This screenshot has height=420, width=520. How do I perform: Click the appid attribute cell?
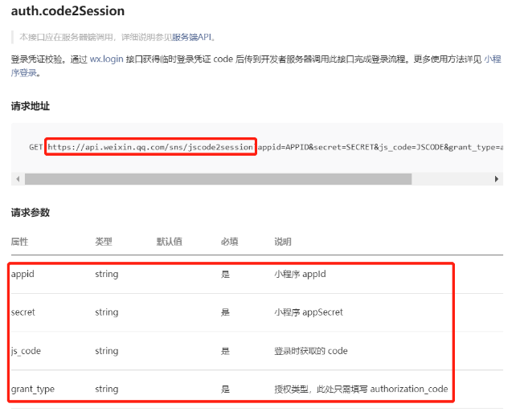coord(23,274)
